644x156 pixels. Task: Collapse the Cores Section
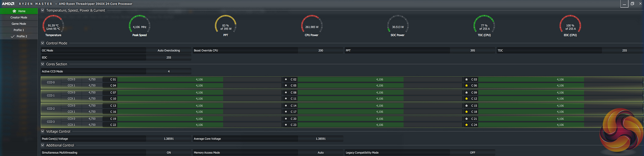pos(42,64)
